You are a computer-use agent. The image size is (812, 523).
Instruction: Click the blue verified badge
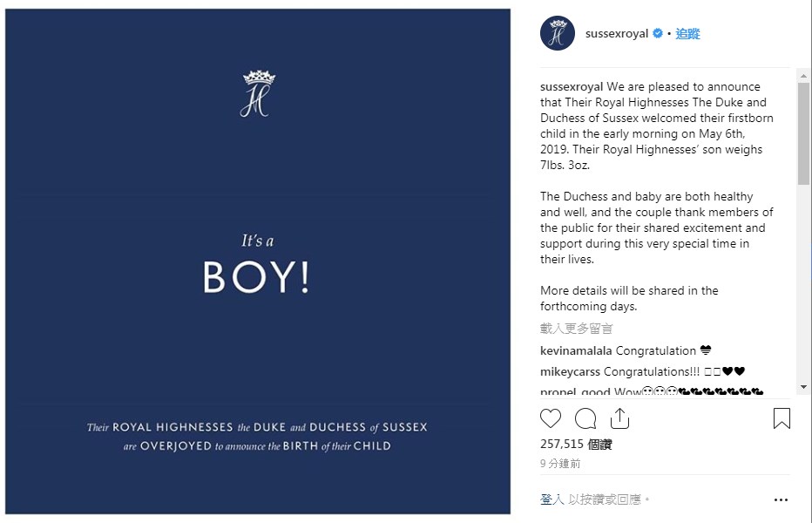pyautogui.click(x=658, y=33)
